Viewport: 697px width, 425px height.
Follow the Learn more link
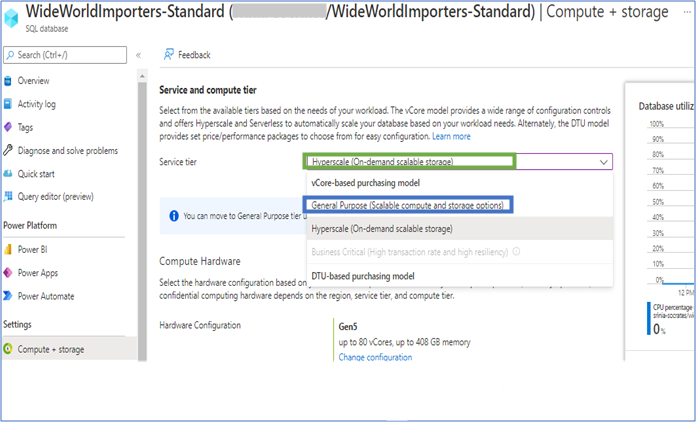click(x=451, y=136)
